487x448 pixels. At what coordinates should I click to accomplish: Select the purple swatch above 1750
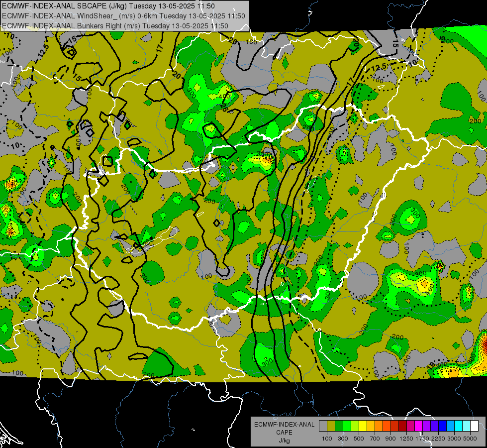pos(426,426)
